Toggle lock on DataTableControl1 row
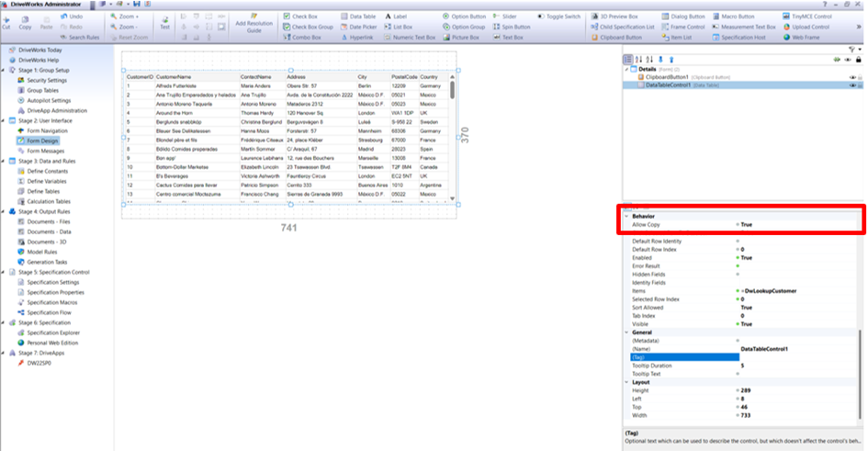This screenshot has width=868, height=451. tap(860, 85)
